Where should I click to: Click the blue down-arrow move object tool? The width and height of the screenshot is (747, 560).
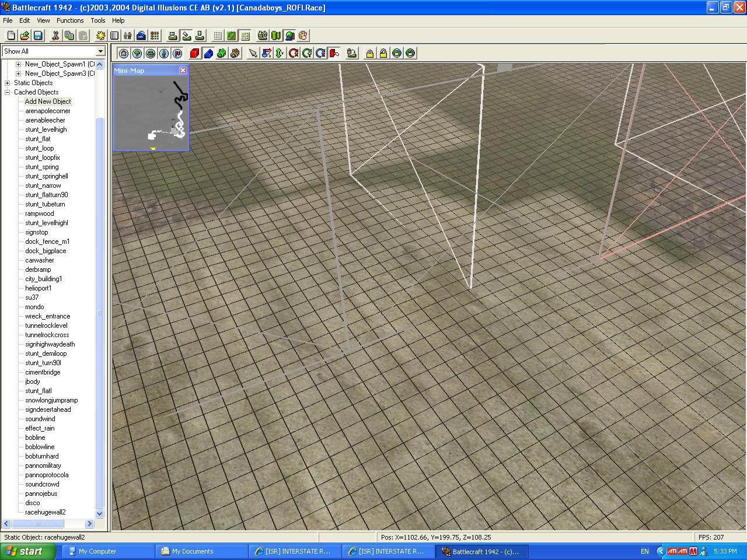click(x=267, y=53)
